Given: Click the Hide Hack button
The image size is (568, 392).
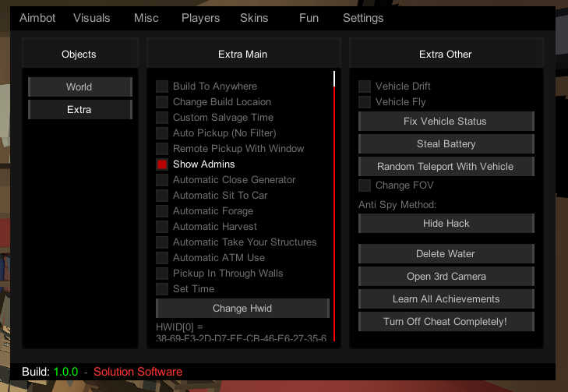Looking at the screenshot, I should 446,223.
